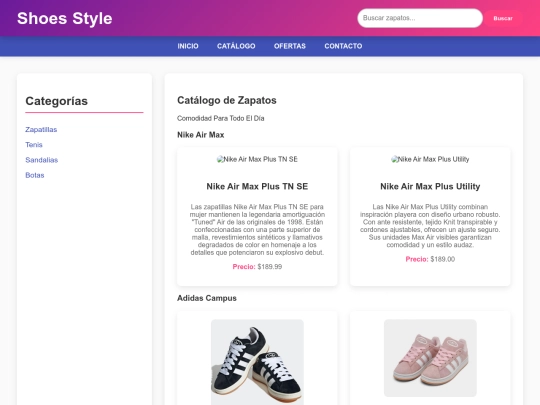Click the Shoes Style logo title

point(65,18)
